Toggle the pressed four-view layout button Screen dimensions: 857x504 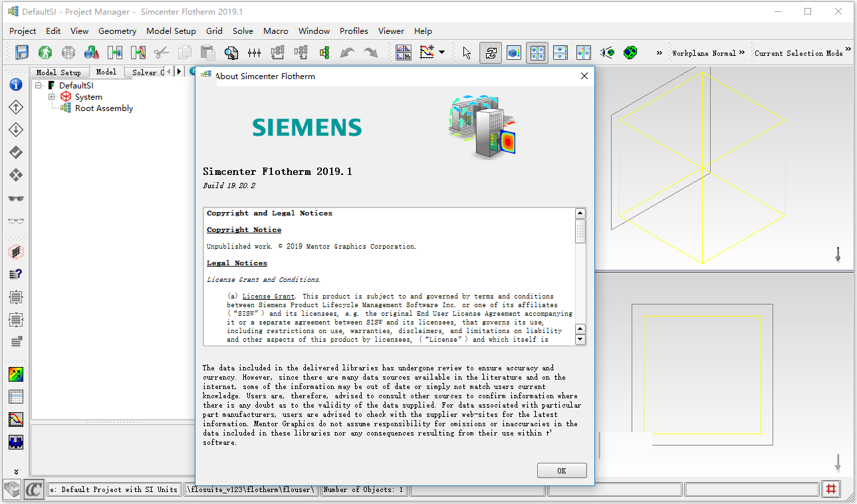(x=537, y=53)
